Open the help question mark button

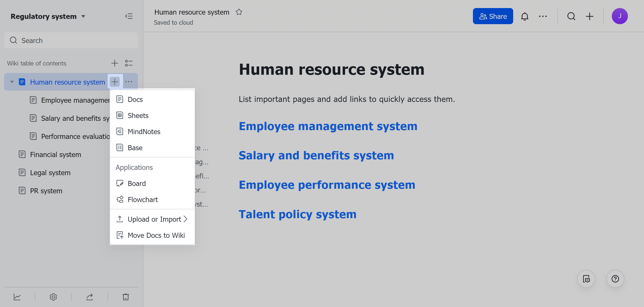coord(615,279)
